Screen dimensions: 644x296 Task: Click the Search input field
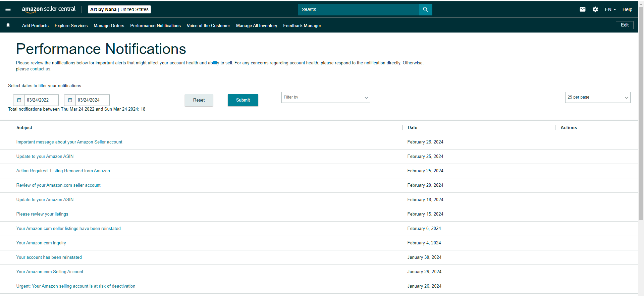pos(359,9)
